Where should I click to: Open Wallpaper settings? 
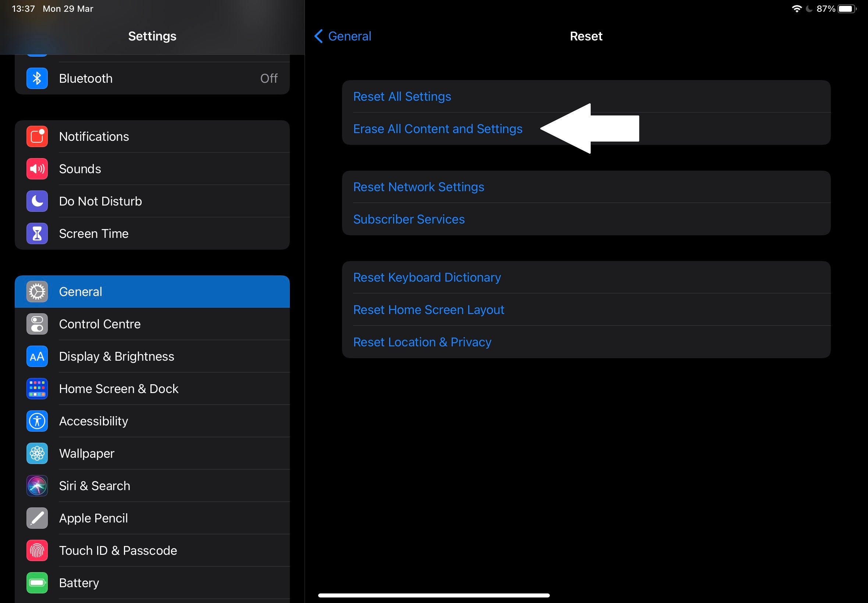point(152,453)
